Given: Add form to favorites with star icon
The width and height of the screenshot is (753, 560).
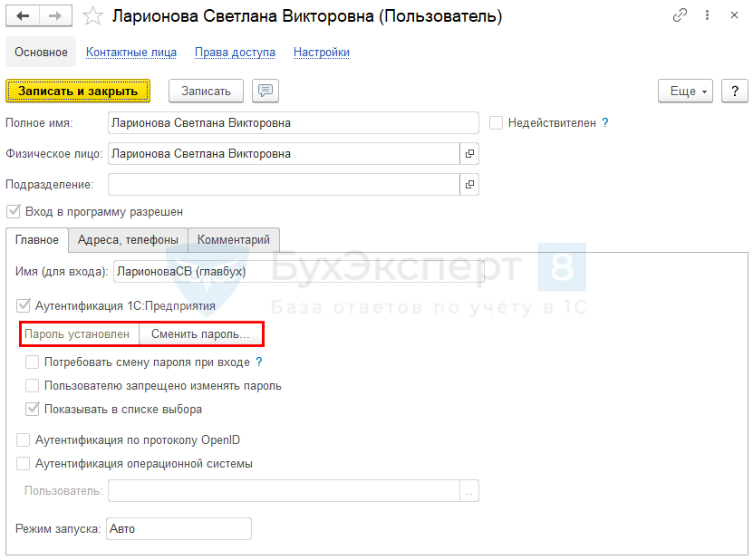Looking at the screenshot, I should click(x=92, y=16).
